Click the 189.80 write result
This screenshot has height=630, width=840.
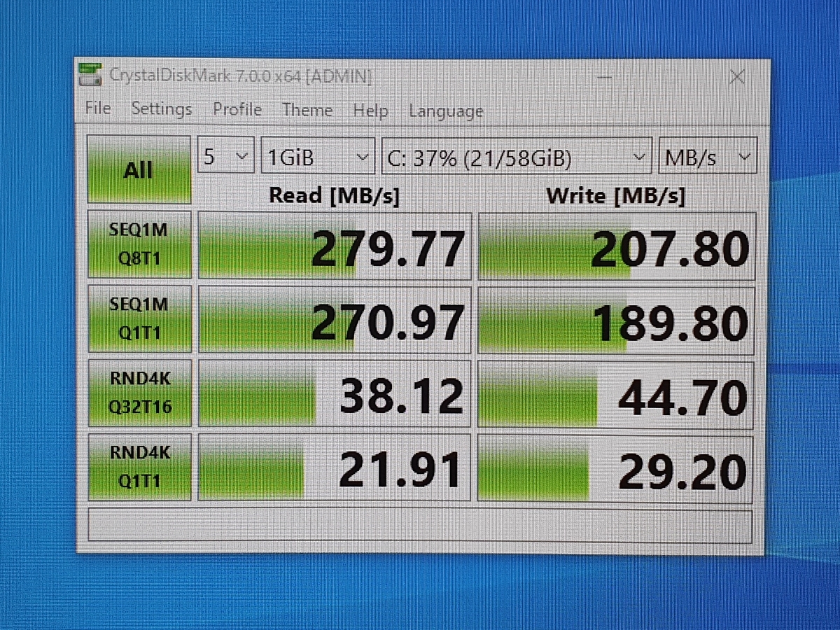click(x=616, y=320)
